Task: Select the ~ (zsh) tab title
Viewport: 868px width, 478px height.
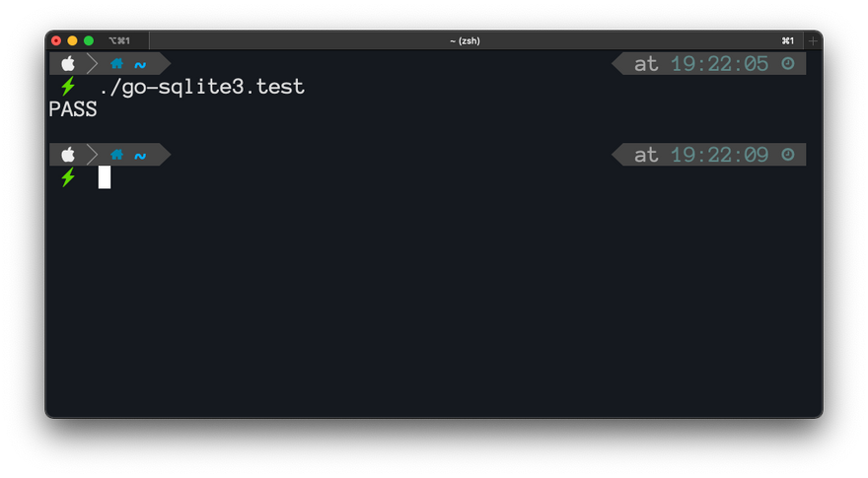Action: point(464,40)
